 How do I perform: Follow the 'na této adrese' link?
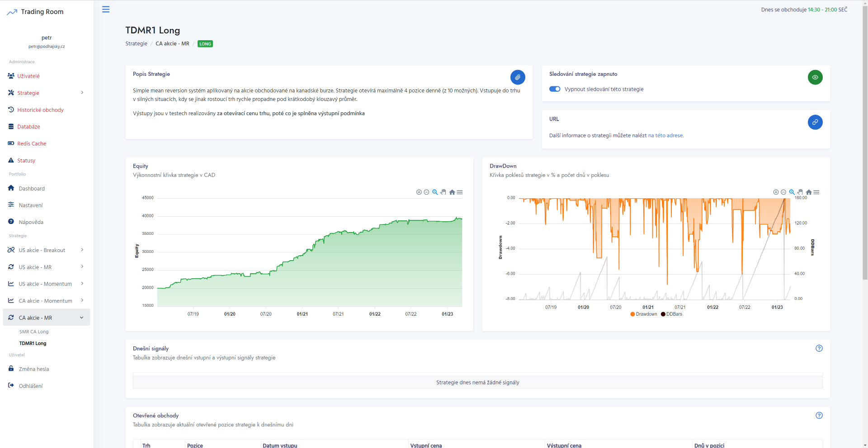coord(665,135)
